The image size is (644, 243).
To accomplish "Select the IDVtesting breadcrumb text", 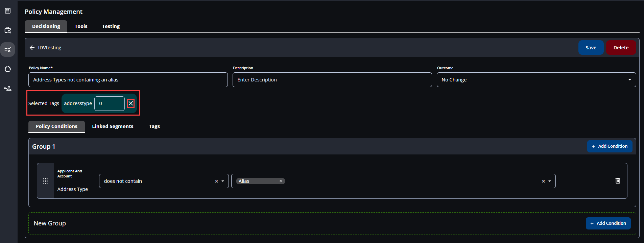I will point(50,48).
